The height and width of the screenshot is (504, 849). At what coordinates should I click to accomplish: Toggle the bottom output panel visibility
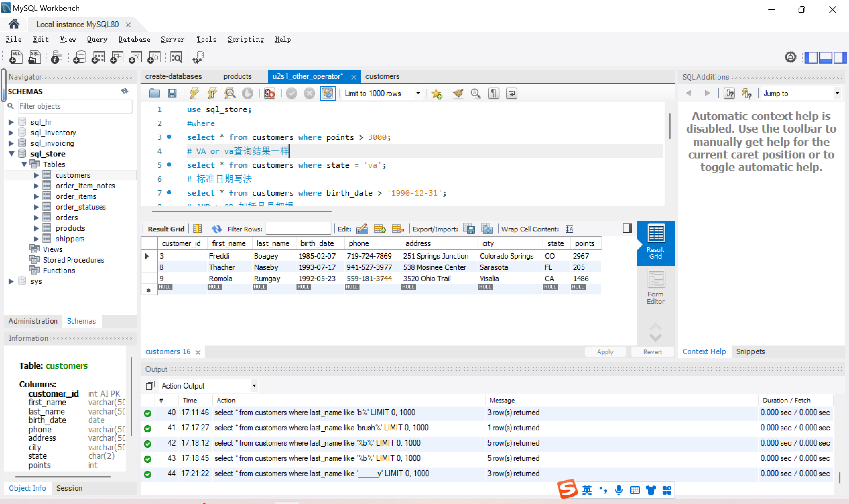click(x=825, y=57)
